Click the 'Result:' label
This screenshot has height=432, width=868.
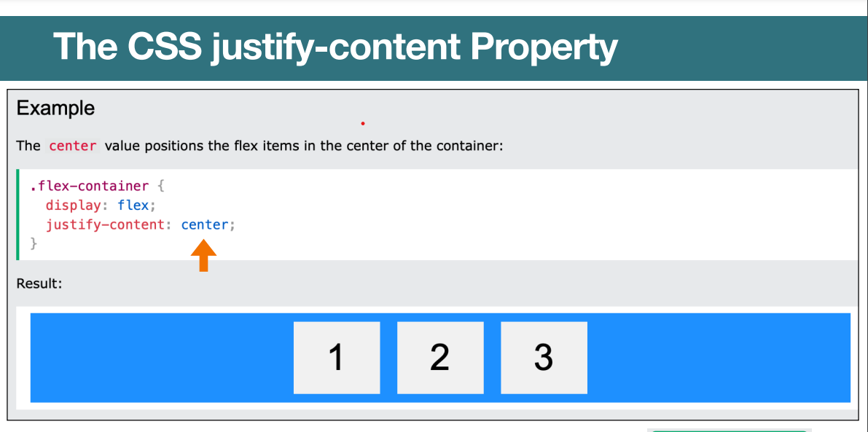pos(39,284)
